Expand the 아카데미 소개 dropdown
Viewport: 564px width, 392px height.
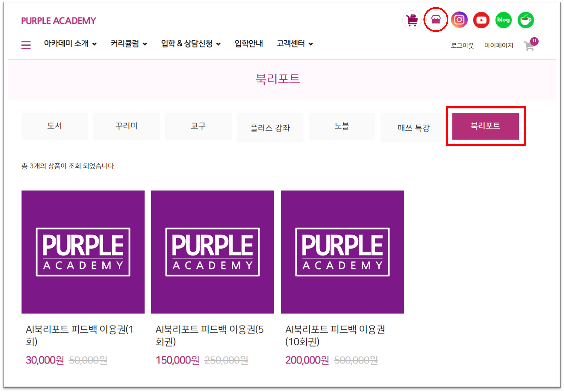click(x=70, y=44)
